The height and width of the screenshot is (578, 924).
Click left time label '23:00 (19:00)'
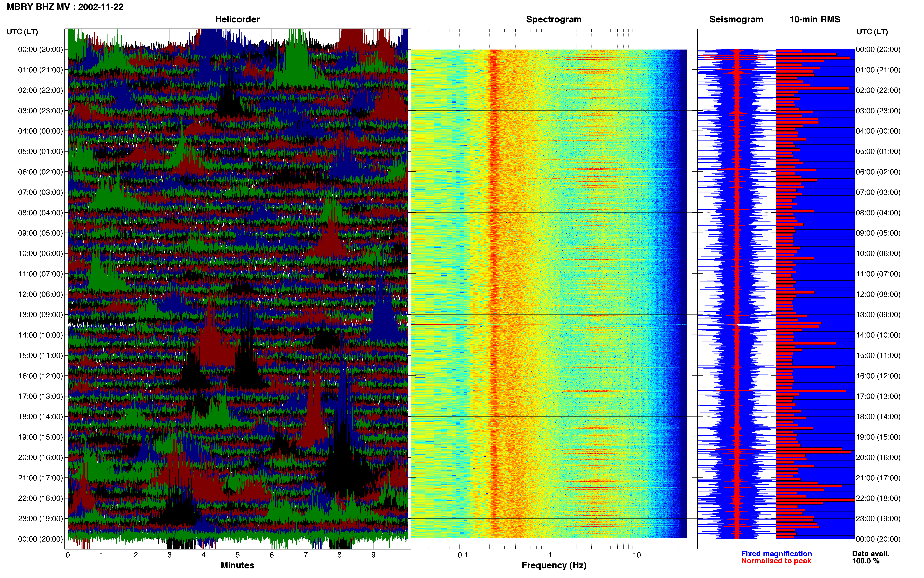41,519
